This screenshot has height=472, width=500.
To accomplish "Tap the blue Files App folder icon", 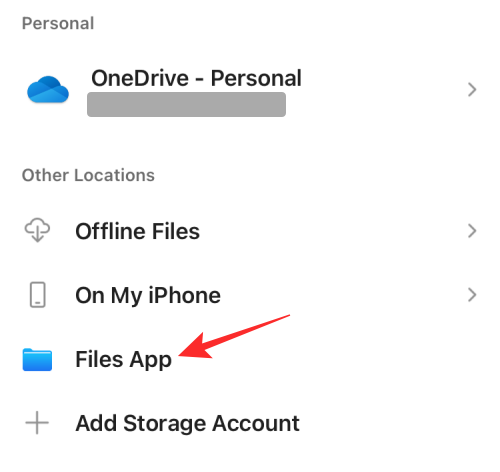I will click(x=37, y=360).
